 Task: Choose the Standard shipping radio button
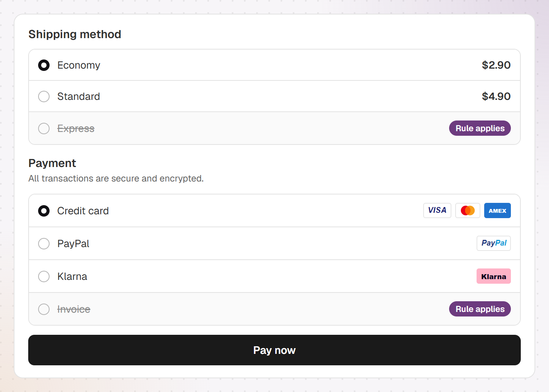click(44, 96)
